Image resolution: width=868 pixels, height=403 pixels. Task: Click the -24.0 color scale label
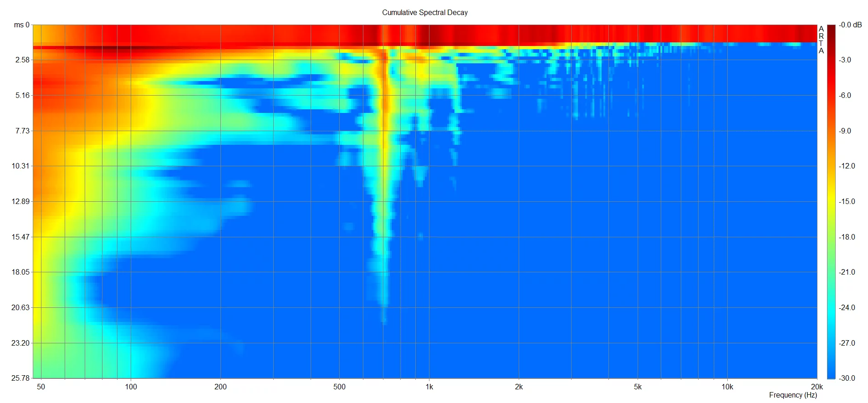pos(847,307)
